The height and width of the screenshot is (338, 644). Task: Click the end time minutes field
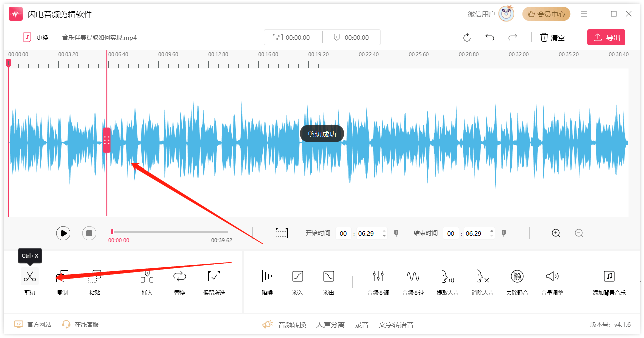click(x=451, y=233)
